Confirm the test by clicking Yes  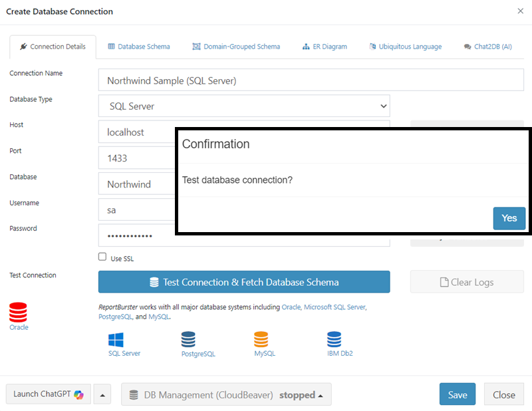(509, 218)
